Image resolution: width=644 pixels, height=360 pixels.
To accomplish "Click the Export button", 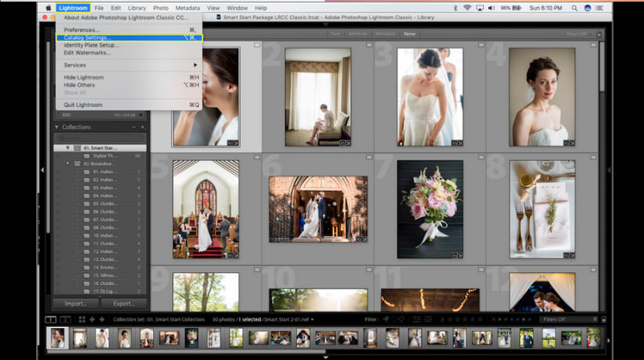I will [x=123, y=304].
